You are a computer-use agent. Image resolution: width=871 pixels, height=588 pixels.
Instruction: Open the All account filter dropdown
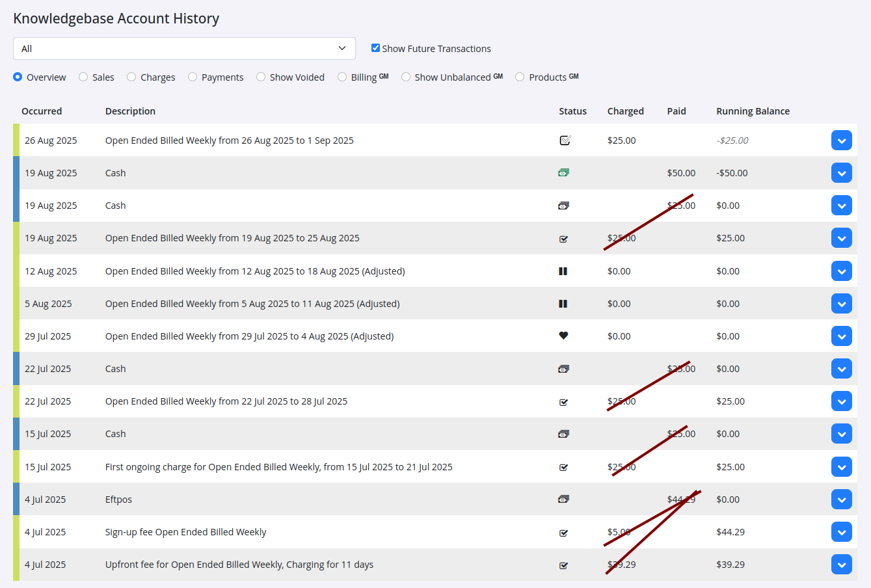coord(184,48)
